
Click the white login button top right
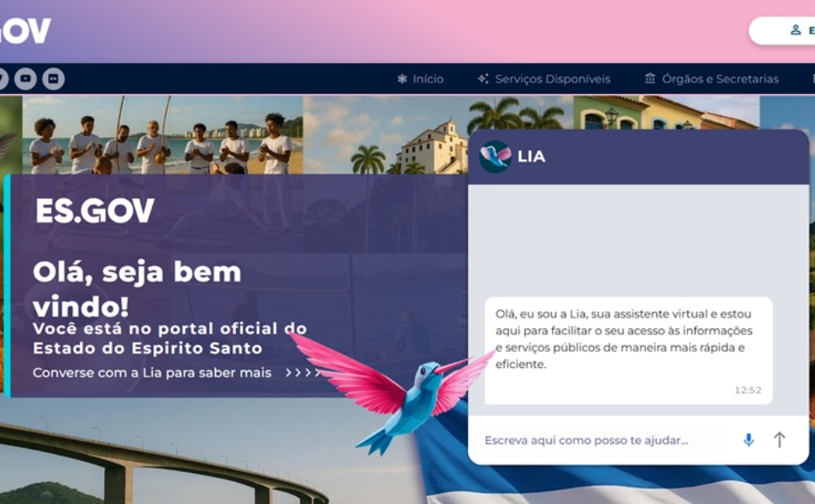coord(781,30)
